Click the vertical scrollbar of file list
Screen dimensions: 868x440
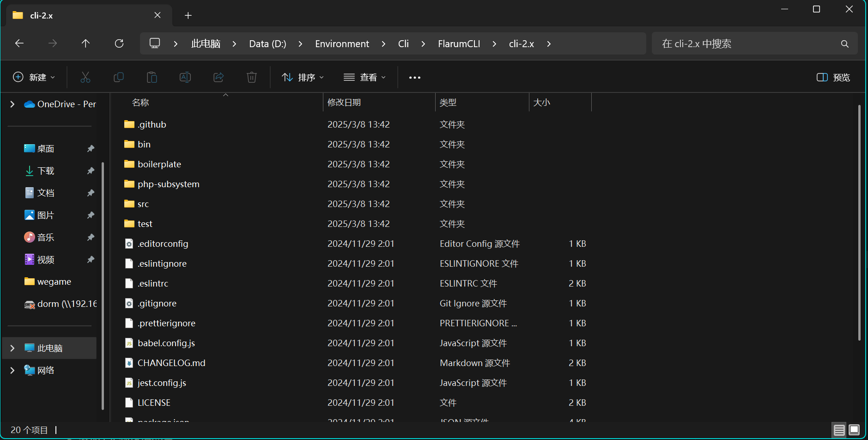coord(859,222)
